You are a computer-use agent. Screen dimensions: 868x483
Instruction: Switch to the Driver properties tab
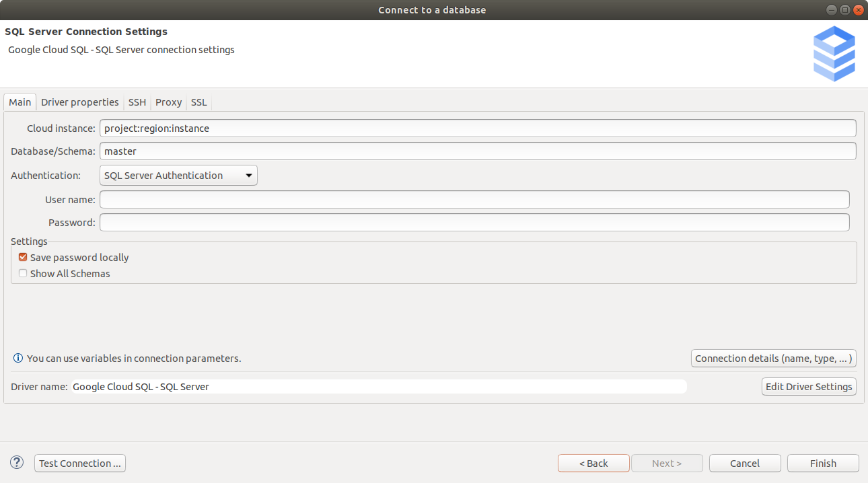79,102
